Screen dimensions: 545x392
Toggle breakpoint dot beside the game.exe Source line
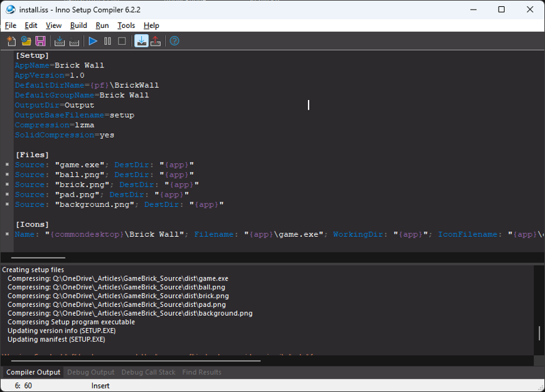pyautogui.click(x=7, y=165)
